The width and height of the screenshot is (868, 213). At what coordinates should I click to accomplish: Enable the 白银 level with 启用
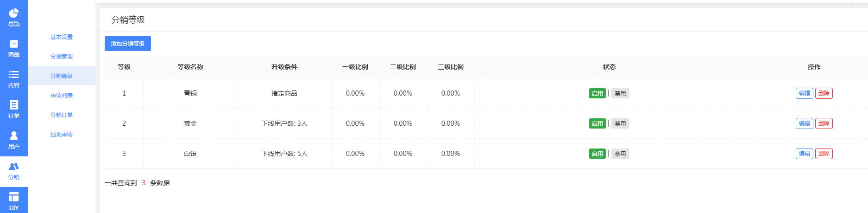point(597,154)
